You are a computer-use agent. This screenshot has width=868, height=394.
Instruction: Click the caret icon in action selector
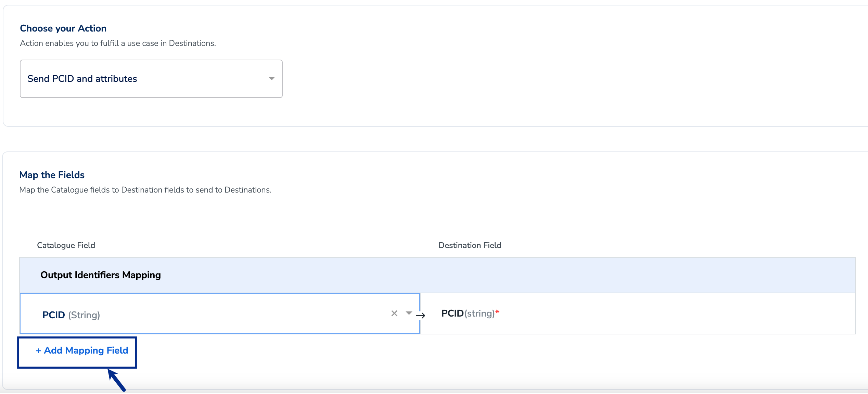[x=271, y=78]
